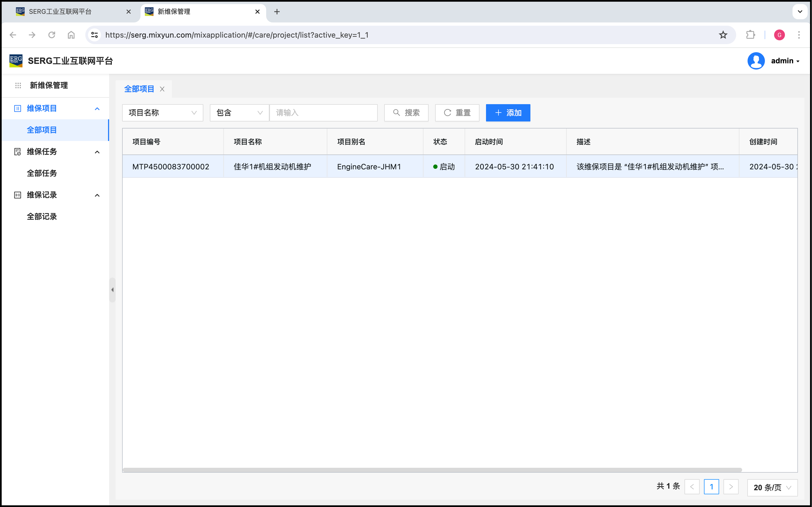
Task: Open 全部任务 in the sidebar
Action: [x=42, y=173]
